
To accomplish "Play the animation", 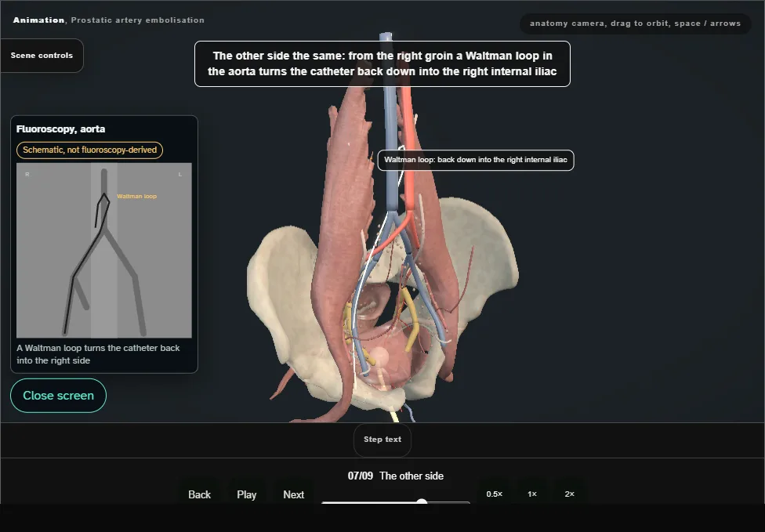I will [246, 494].
